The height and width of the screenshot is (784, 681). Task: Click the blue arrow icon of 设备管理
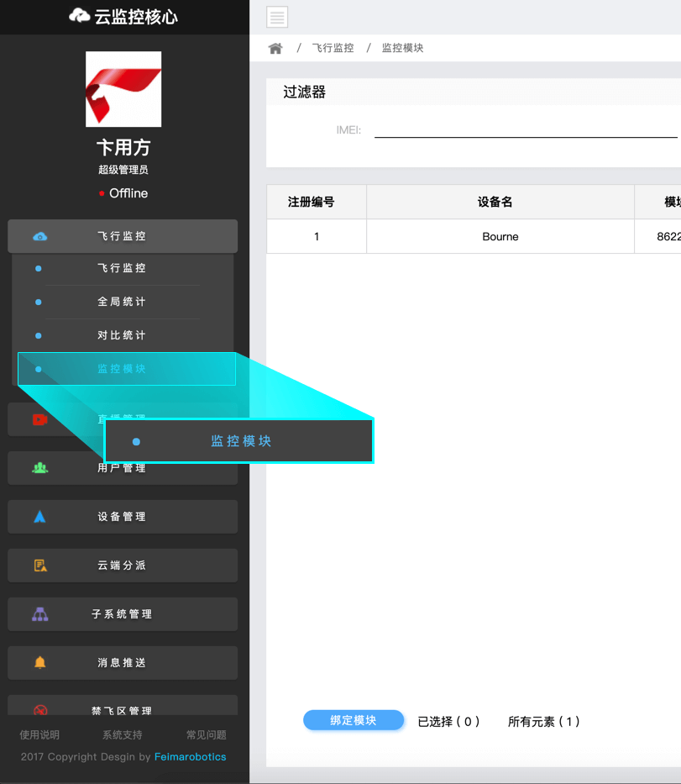pos(40,517)
